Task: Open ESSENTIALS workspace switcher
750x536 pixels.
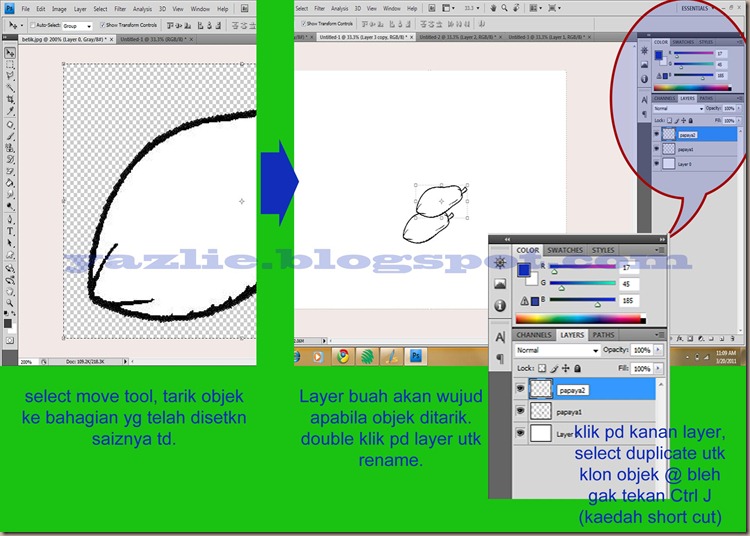Action: pos(697,8)
